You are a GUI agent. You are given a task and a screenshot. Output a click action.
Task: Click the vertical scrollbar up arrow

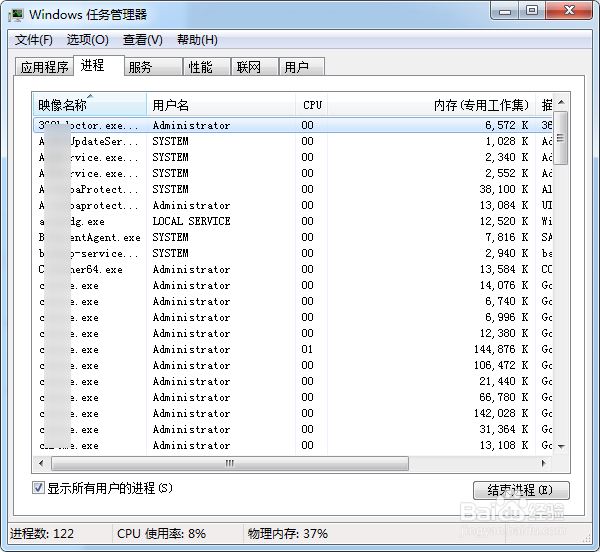tap(561, 102)
